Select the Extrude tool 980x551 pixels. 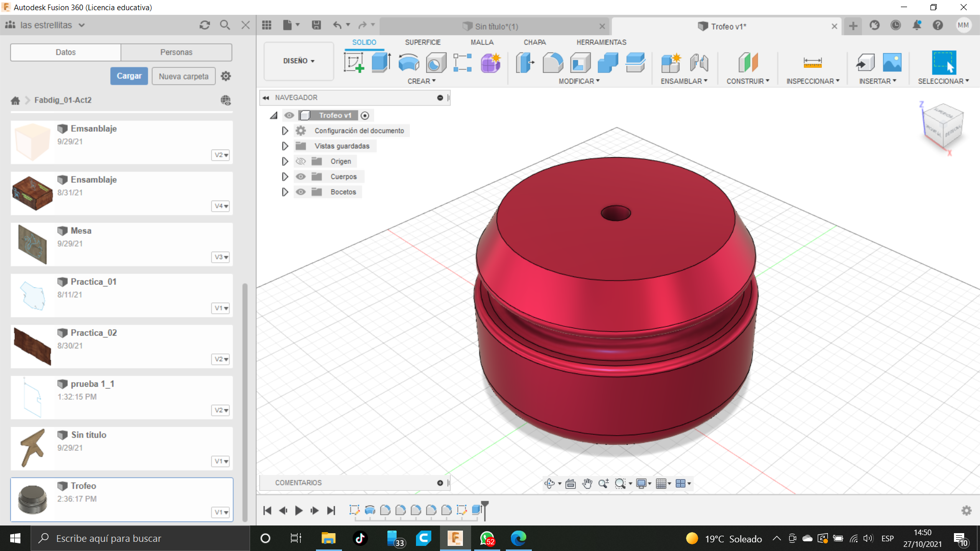pyautogui.click(x=381, y=63)
